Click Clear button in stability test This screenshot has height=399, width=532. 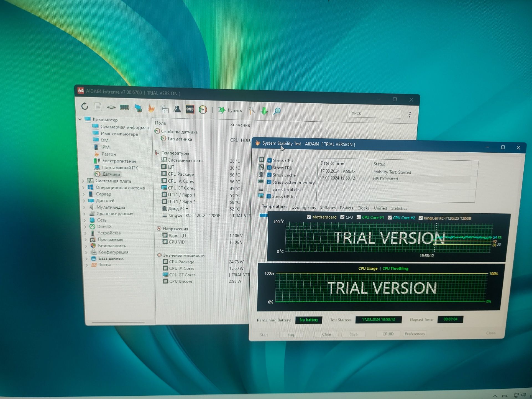[x=326, y=334]
